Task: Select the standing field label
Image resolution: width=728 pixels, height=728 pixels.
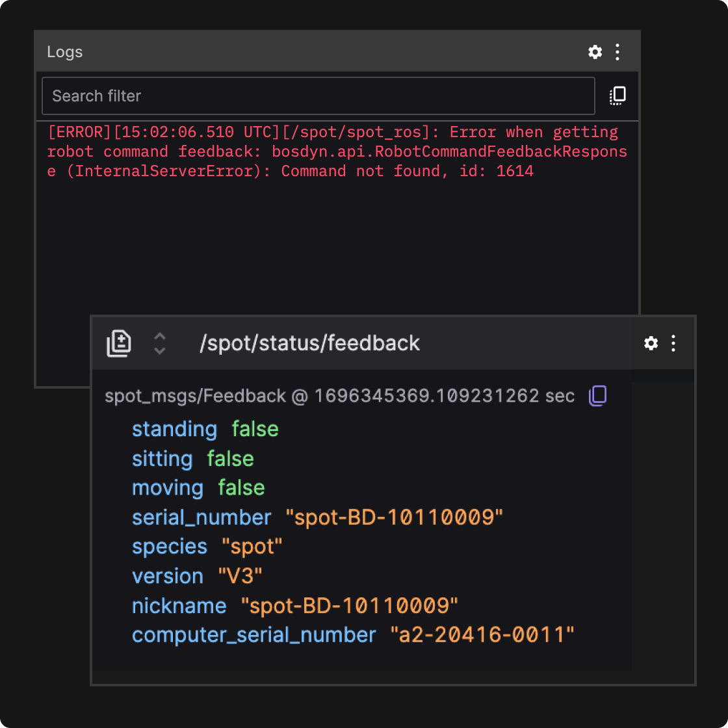Action: 174,429
